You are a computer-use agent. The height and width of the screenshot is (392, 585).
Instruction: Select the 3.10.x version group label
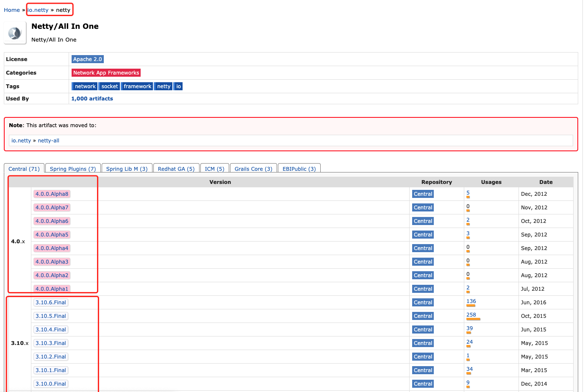click(x=20, y=343)
